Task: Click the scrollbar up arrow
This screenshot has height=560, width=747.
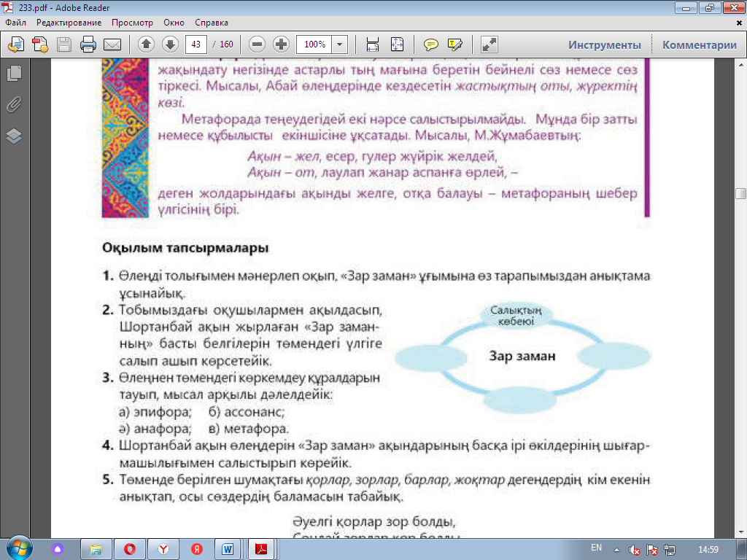Action: (x=740, y=64)
